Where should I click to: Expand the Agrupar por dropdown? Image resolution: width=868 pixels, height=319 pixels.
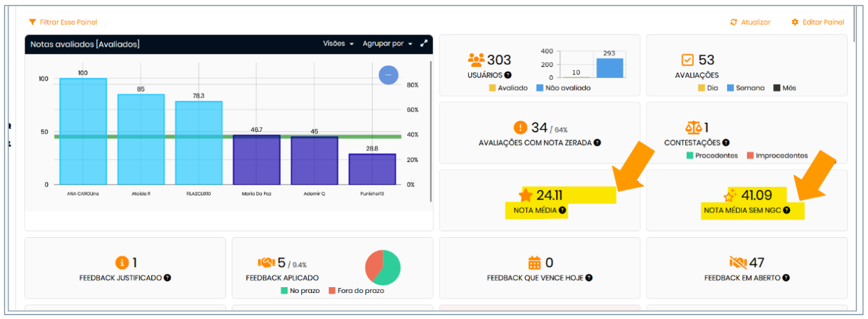(387, 44)
